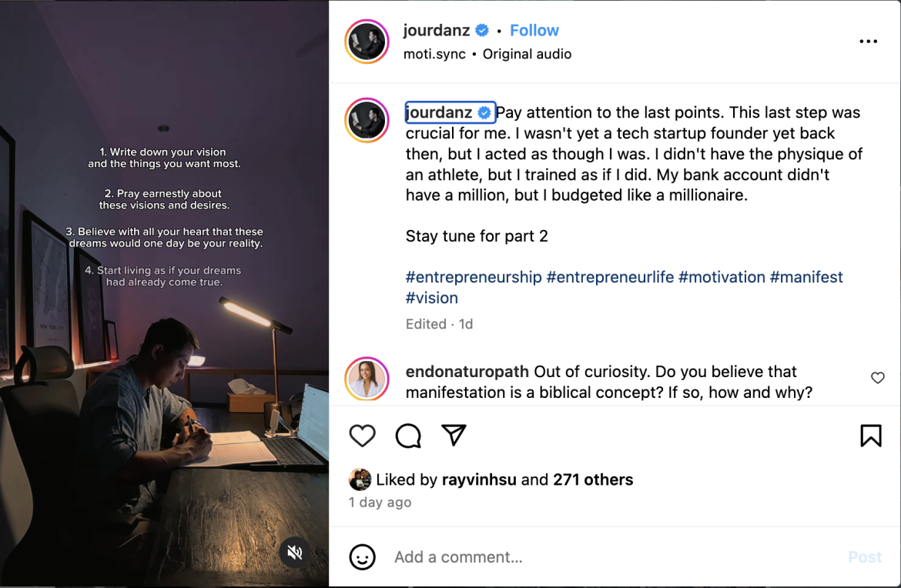Like endonaturopath's comment
Viewport: 901px width, 588px height.
(x=877, y=378)
